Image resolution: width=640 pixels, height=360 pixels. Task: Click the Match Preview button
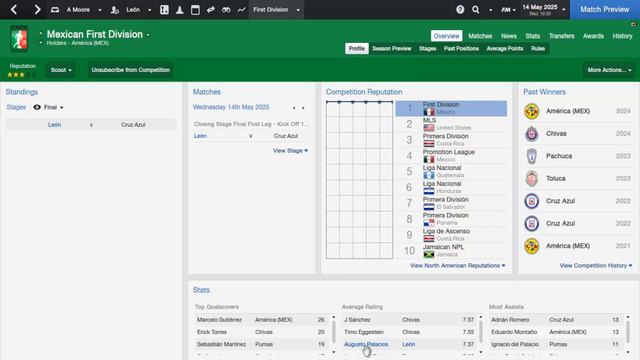(x=604, y=10)
